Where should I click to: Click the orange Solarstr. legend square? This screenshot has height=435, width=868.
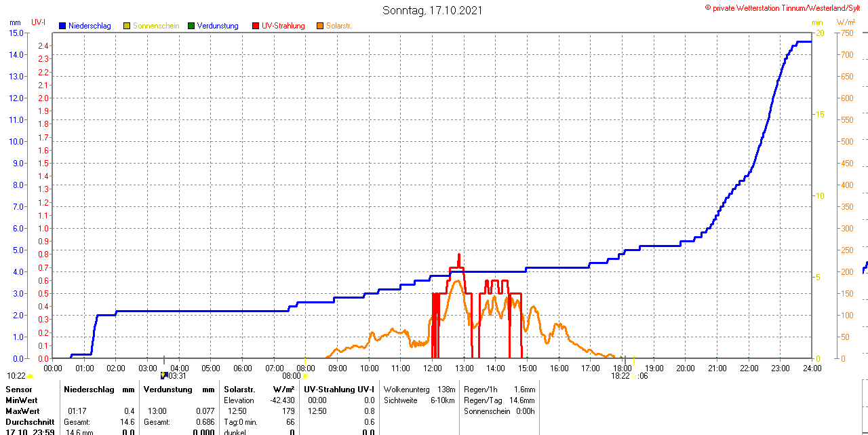coord(320,26)
